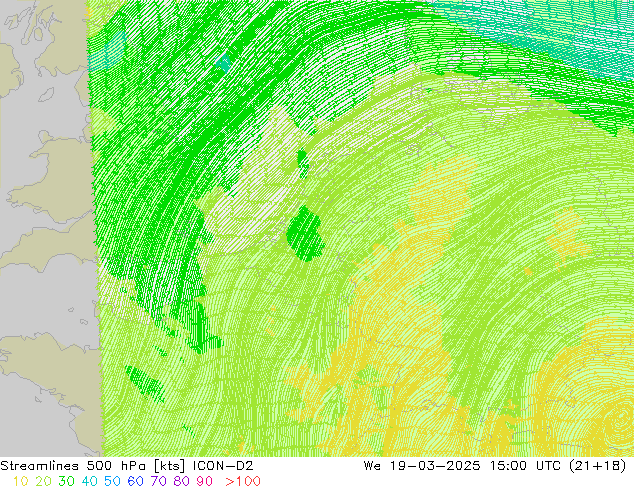Click the date 'We 19-03-2025 15:00 UTC (21+18)'
The image size is (634, 490).
click(495, 466)
